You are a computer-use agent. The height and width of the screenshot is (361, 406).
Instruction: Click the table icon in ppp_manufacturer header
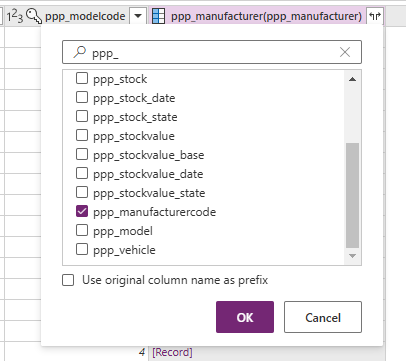tap(158, 16)
